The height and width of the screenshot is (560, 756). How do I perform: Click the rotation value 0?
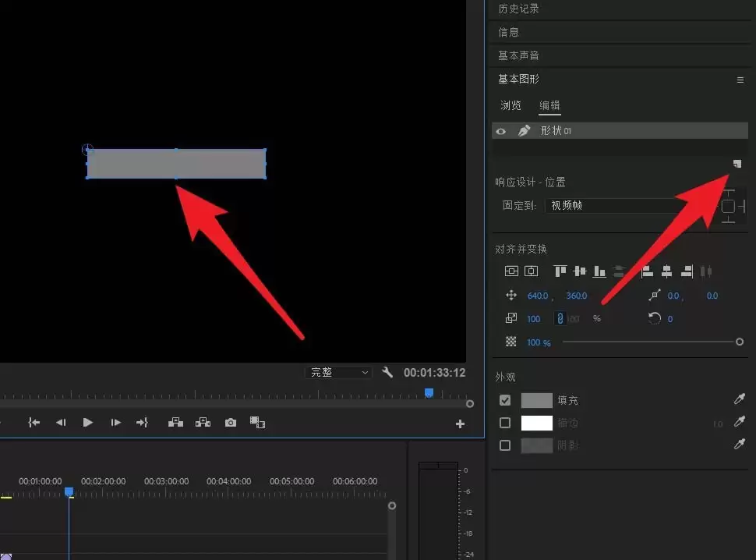(x=670, y=319)
